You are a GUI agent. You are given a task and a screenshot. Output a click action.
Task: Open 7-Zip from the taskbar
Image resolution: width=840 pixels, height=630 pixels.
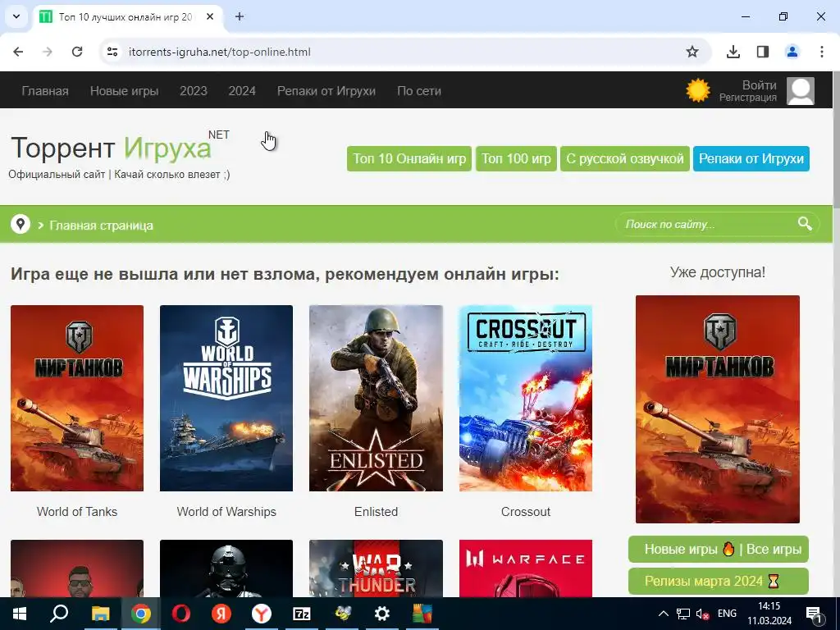[302, 614]
